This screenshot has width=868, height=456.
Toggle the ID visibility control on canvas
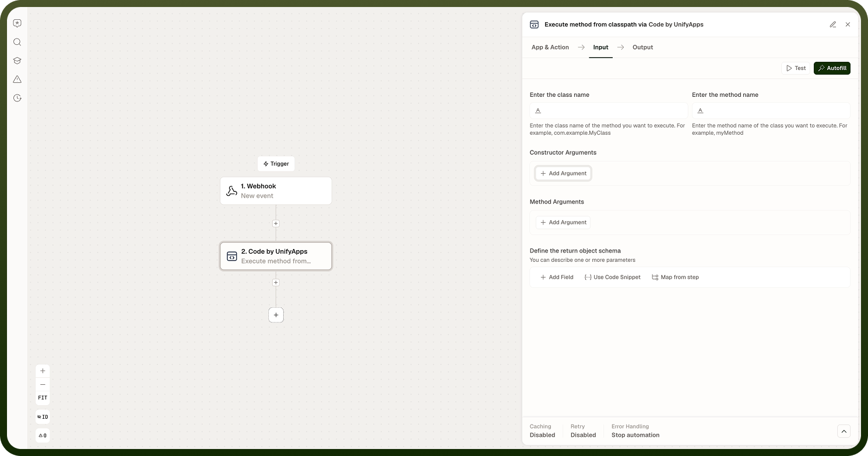click(x=43, y=417)
